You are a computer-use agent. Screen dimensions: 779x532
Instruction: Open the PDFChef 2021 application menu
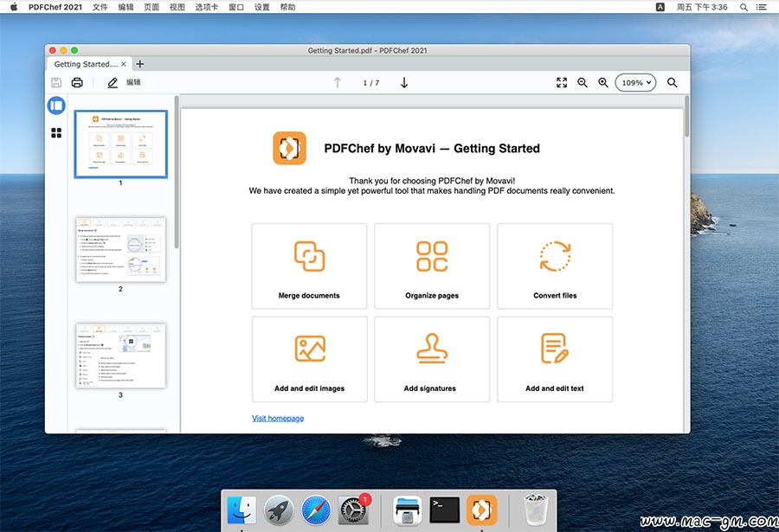[55, 7]
